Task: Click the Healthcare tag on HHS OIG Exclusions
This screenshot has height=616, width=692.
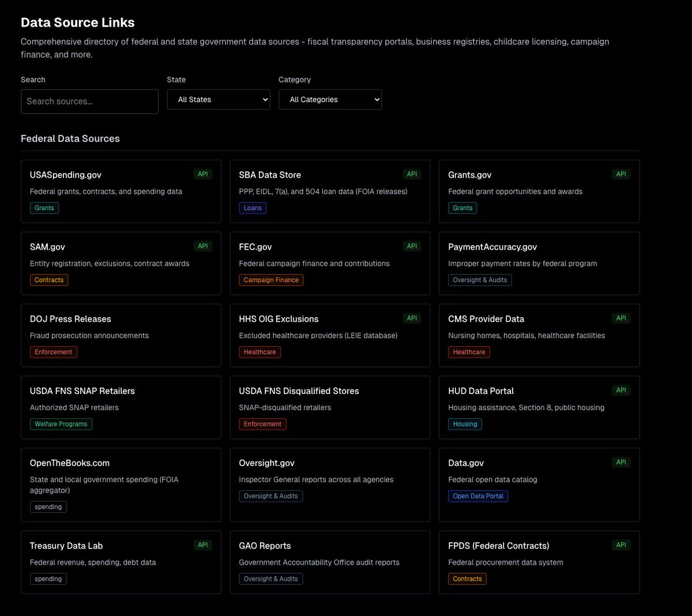Action: (259, 352)
